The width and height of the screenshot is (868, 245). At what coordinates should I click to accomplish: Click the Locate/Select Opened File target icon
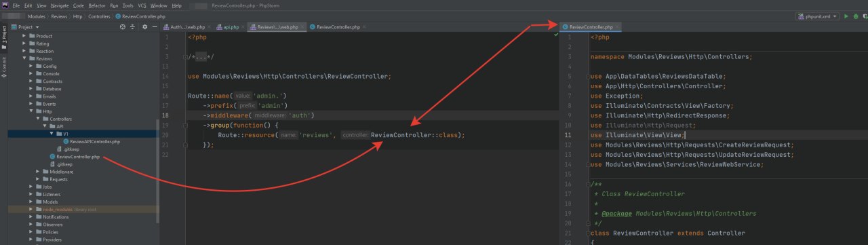(123, 27)
